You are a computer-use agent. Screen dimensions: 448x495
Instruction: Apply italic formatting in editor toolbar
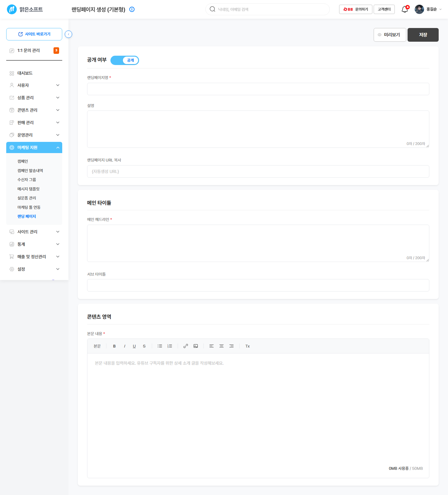(x=124, y=346)
